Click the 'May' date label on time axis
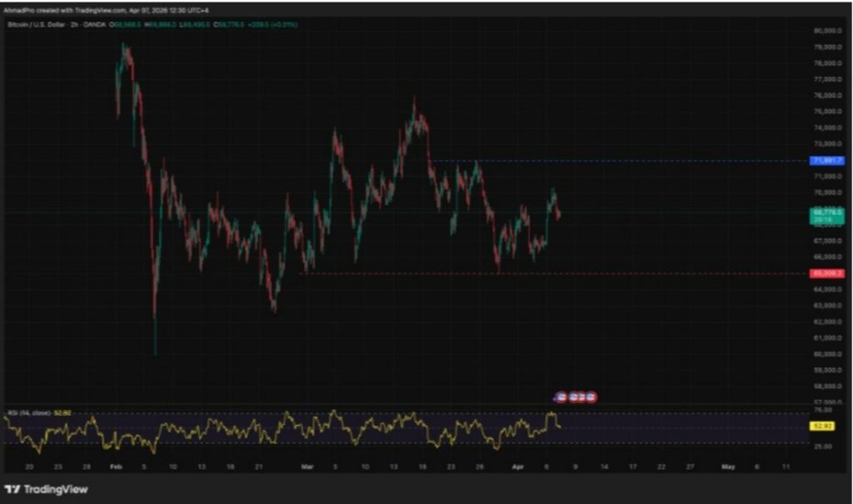This screenshot has width=853, height=504. click(x=728, y=467)
